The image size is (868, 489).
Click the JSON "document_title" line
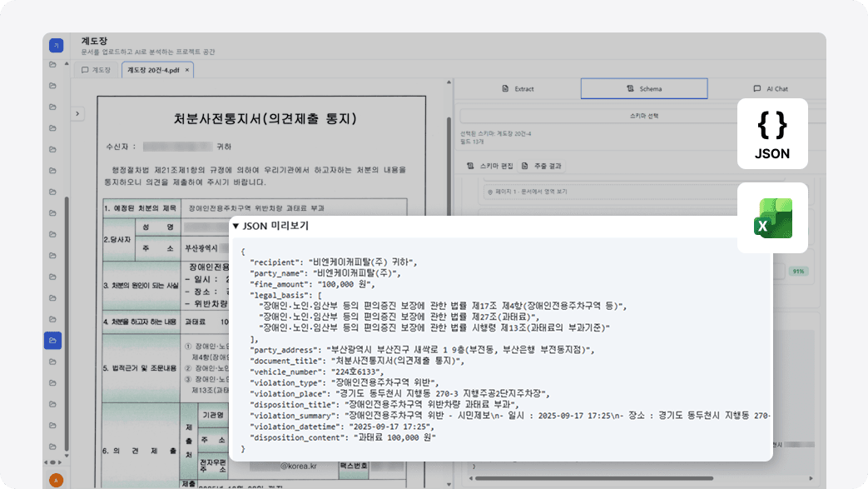point(357,361)
